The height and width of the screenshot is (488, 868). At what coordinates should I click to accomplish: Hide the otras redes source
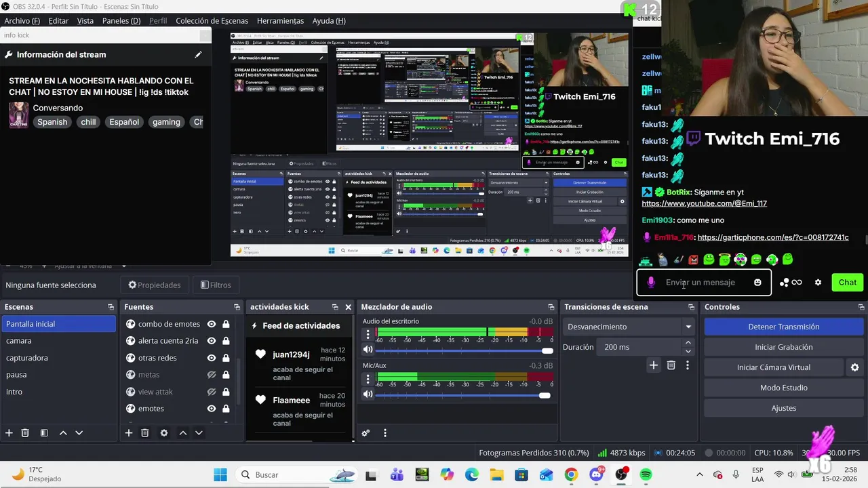[212, 358]
